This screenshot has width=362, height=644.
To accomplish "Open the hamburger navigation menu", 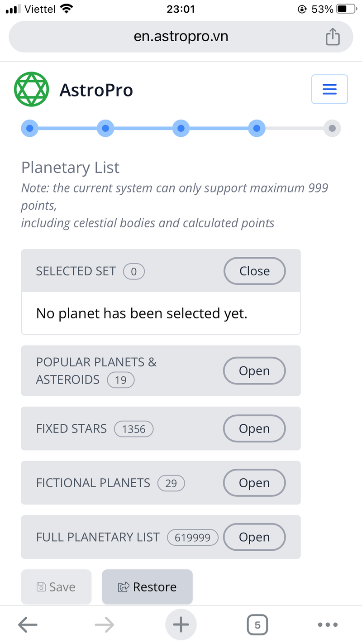I will [329, 89].
